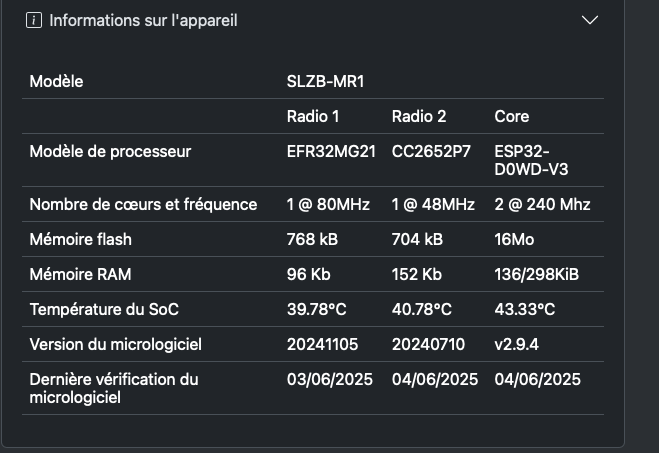Click the 03/06/2025 firmware check date

(x=330, y=379)
